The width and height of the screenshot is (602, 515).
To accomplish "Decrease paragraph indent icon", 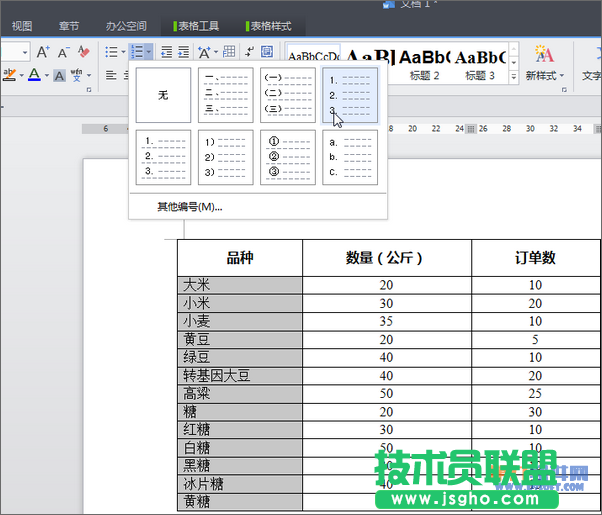I will point(166,52).
